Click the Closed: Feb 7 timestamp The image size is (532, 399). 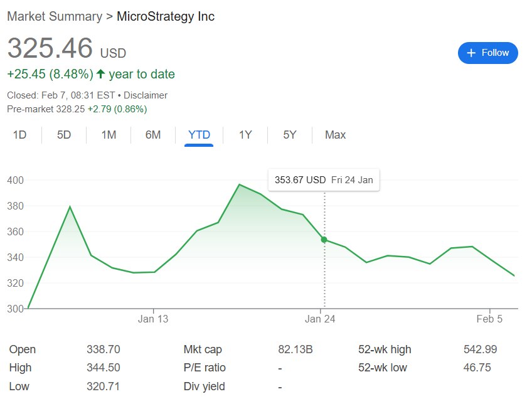pyautogui.click(x=61, y=95)
